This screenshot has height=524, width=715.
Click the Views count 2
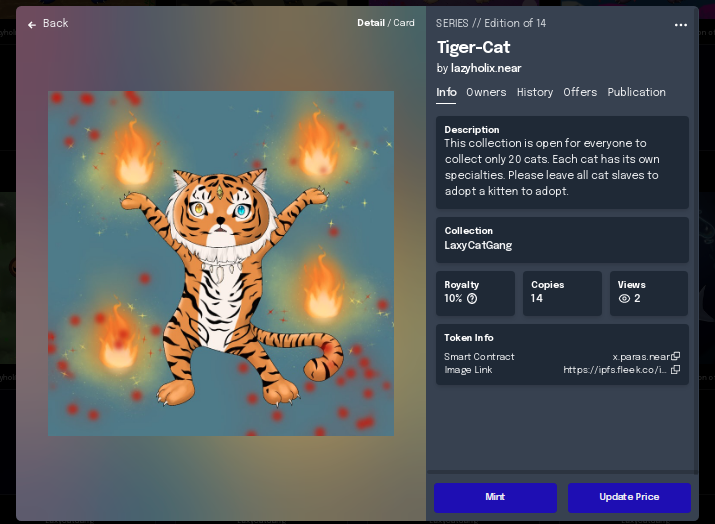coord(637,299)
